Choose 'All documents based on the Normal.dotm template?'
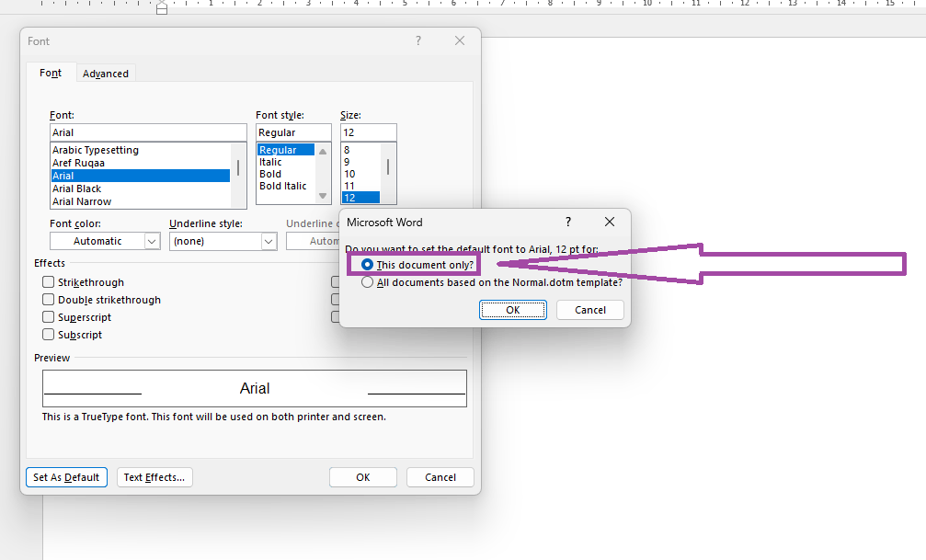 pos(368,282)
